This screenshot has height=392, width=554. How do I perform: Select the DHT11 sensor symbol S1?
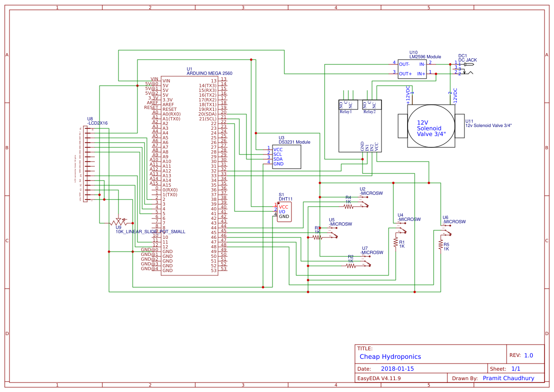[x=283, y=211]
